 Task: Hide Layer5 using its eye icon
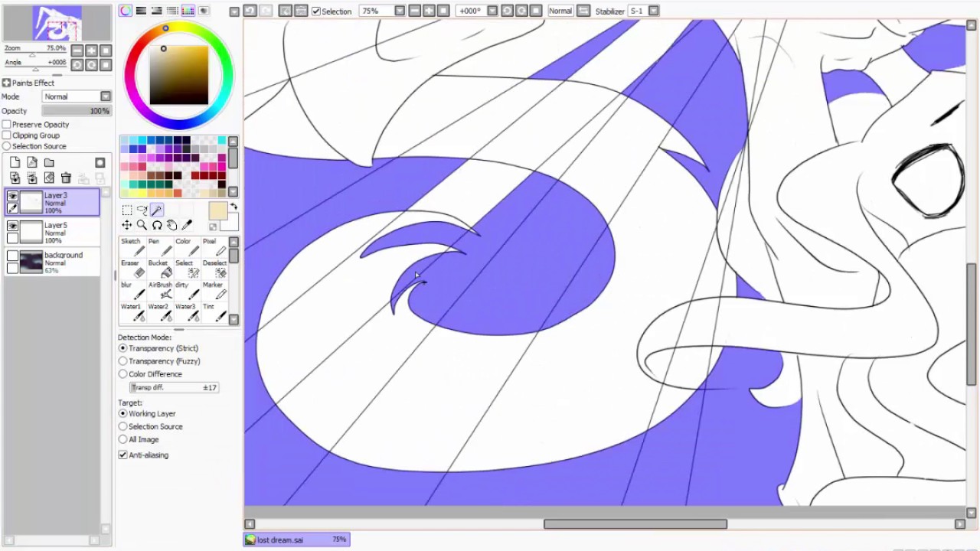[x=12, y=227]
